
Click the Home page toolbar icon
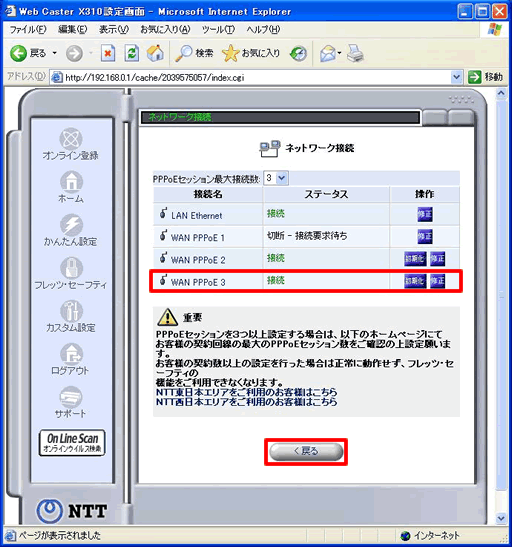click(x=155, y=53)
